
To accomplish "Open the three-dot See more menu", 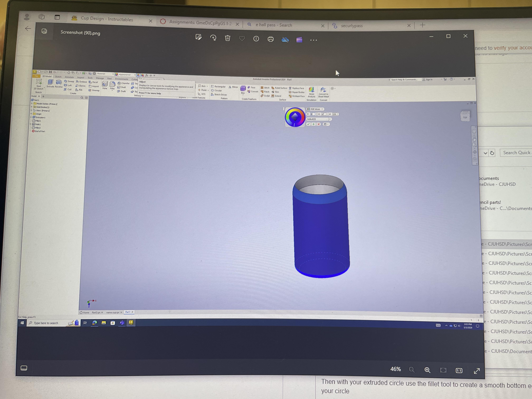I will click(313, 40).
